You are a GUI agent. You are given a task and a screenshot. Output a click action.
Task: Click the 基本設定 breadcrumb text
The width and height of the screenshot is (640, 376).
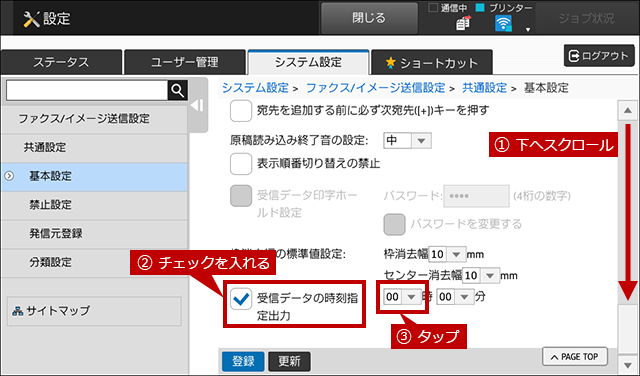click(546, 88)
